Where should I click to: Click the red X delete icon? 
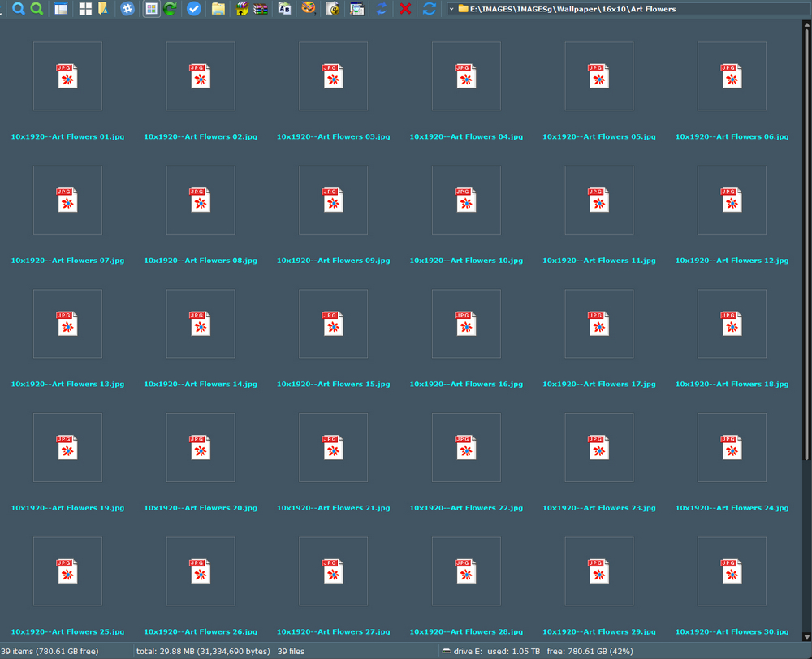[x=404, y=9]
